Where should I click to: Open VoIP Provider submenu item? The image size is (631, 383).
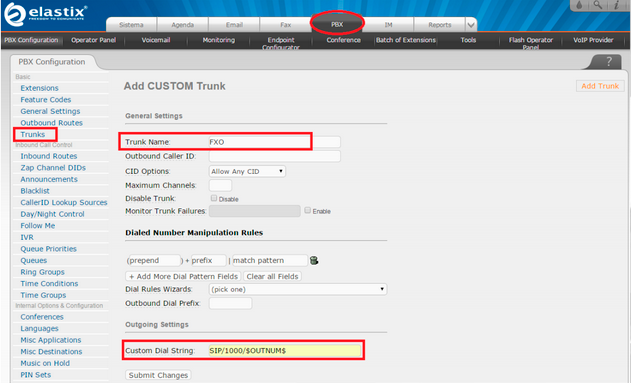coord(593,40)
